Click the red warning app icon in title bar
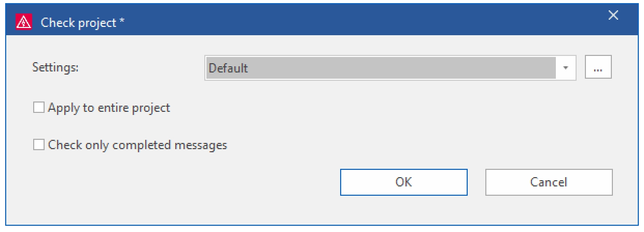 point(23,22)
